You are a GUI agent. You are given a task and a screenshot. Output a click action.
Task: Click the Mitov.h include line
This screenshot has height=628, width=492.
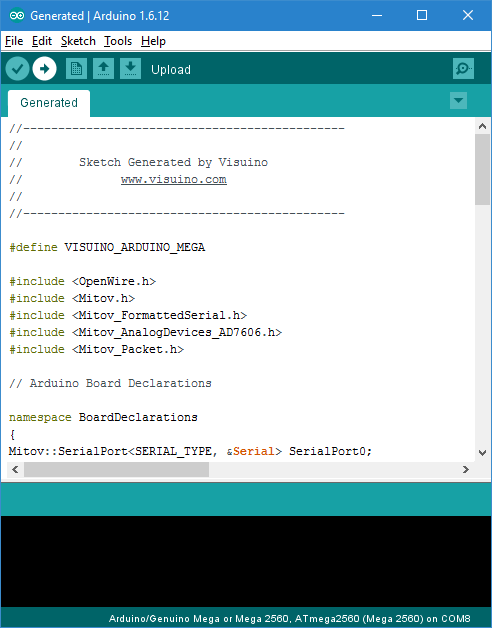click(x=72, y=298)
